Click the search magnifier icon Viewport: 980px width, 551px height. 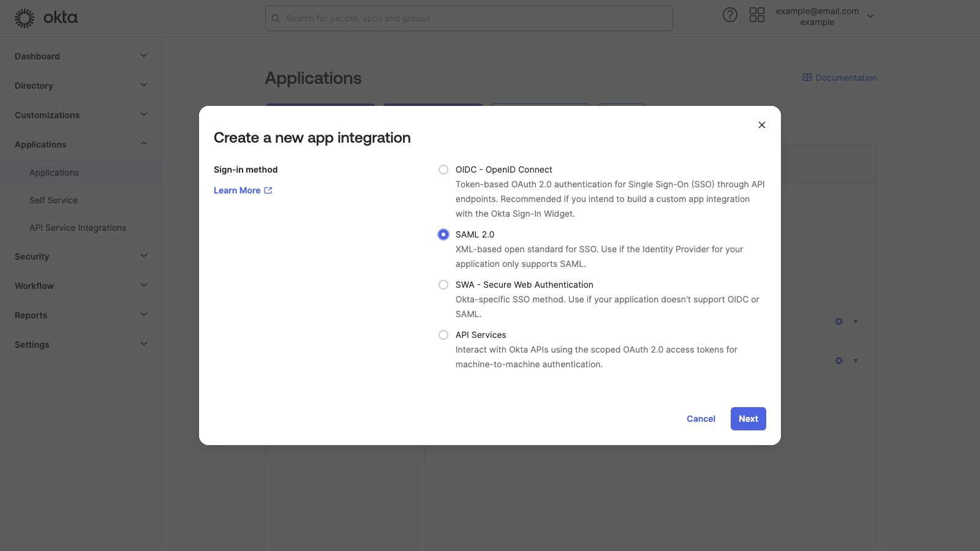pyautogui.click(x=275, y=18)
